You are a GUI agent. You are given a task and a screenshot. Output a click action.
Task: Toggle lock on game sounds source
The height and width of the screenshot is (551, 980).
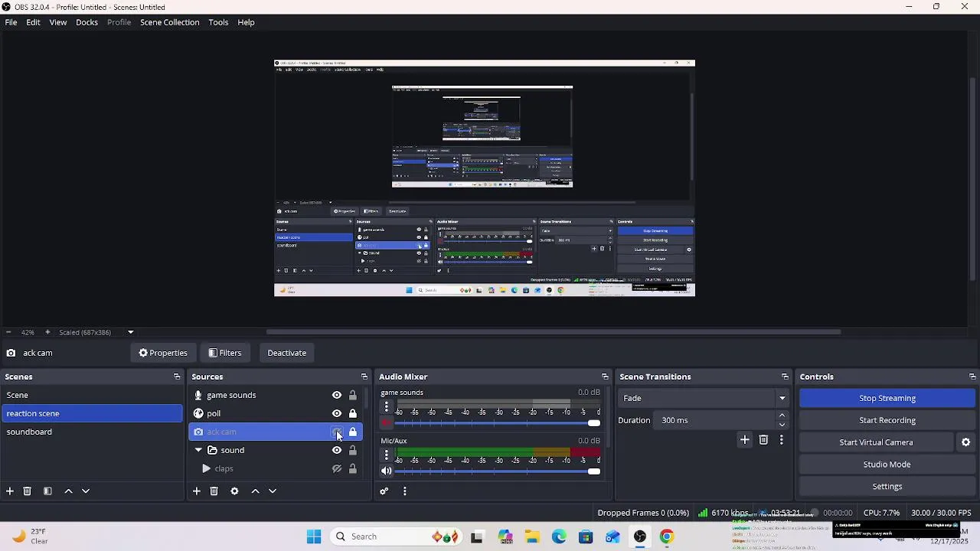[x=353, y=396]
